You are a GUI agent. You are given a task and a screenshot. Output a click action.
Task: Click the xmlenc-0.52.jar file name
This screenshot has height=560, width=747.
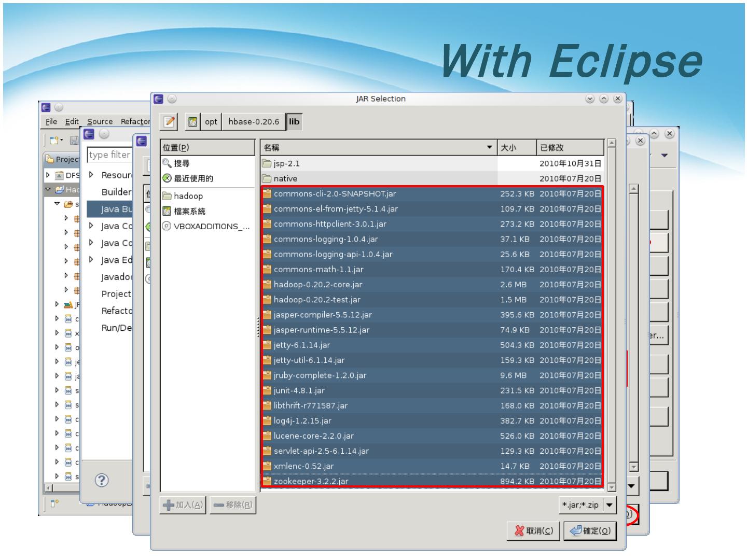(x=304, y=466)
